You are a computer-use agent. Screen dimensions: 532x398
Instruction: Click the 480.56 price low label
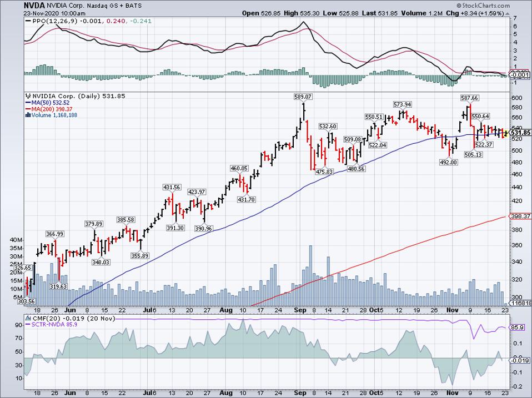coord(357,169)
